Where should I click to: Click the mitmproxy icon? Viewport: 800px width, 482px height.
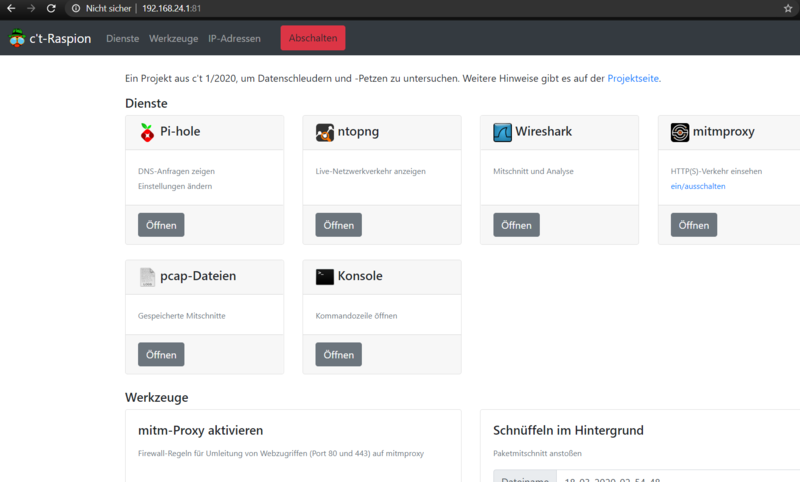[680, 133]
